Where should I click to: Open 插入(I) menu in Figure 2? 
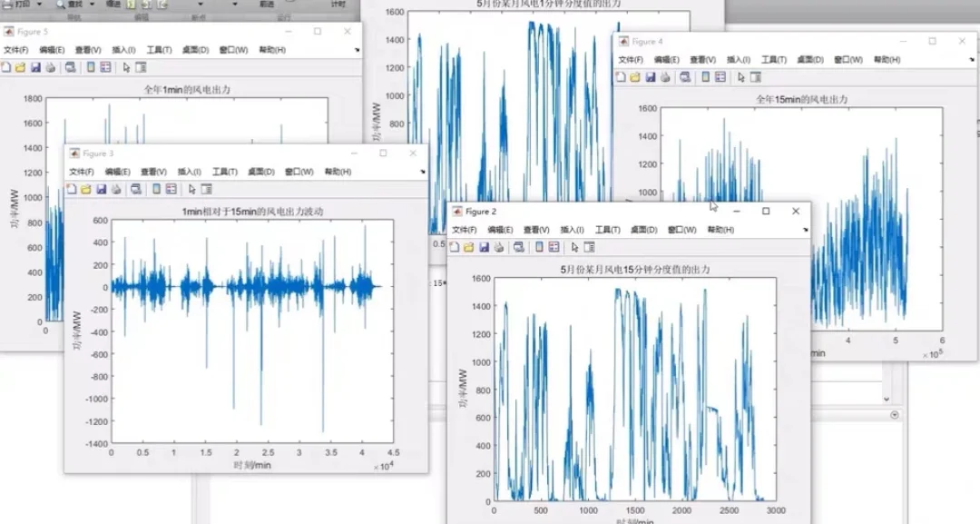[x=572, y=230]
